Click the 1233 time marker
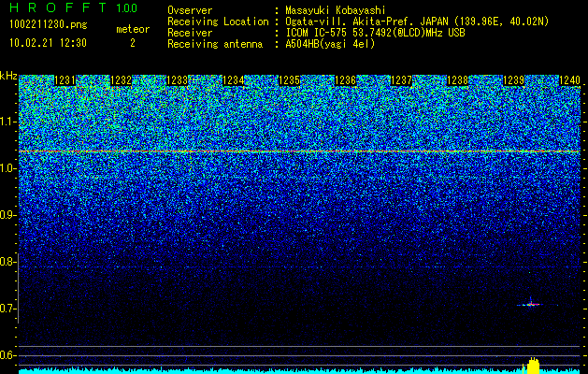This screenshot has height=374, width=588. click(177, 80)
